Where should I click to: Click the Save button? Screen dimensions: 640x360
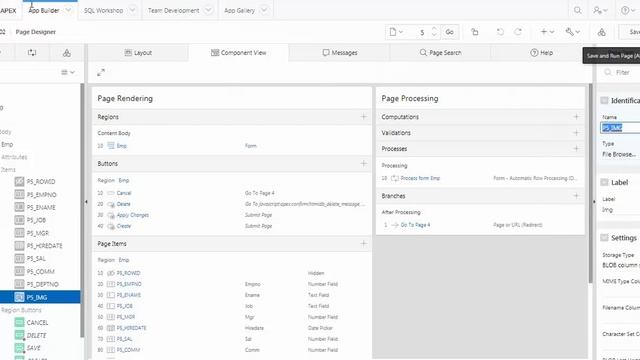(x=631, y=32)
